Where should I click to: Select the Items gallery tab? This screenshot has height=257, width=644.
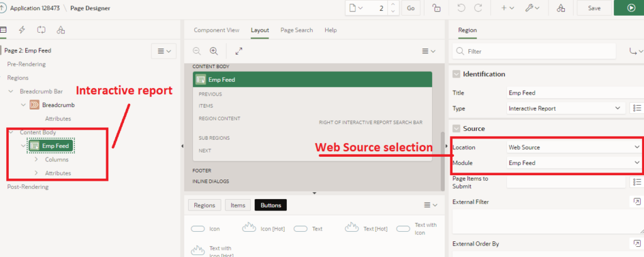point(238,205)
